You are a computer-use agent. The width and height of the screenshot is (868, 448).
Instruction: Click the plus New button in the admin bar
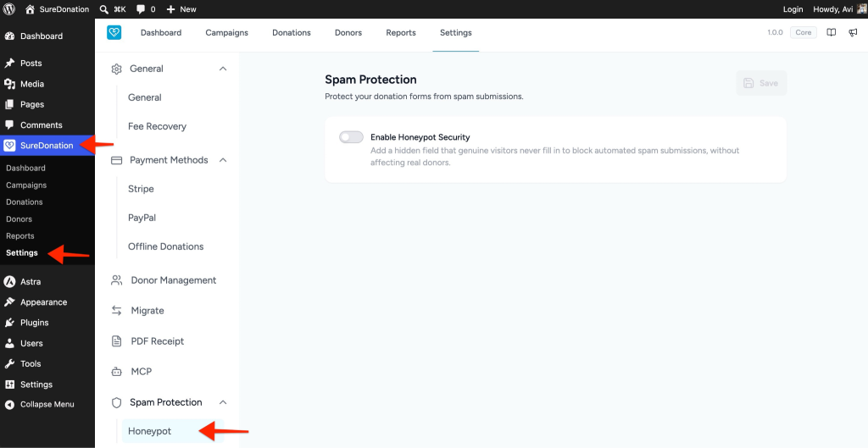pos(181,8)
